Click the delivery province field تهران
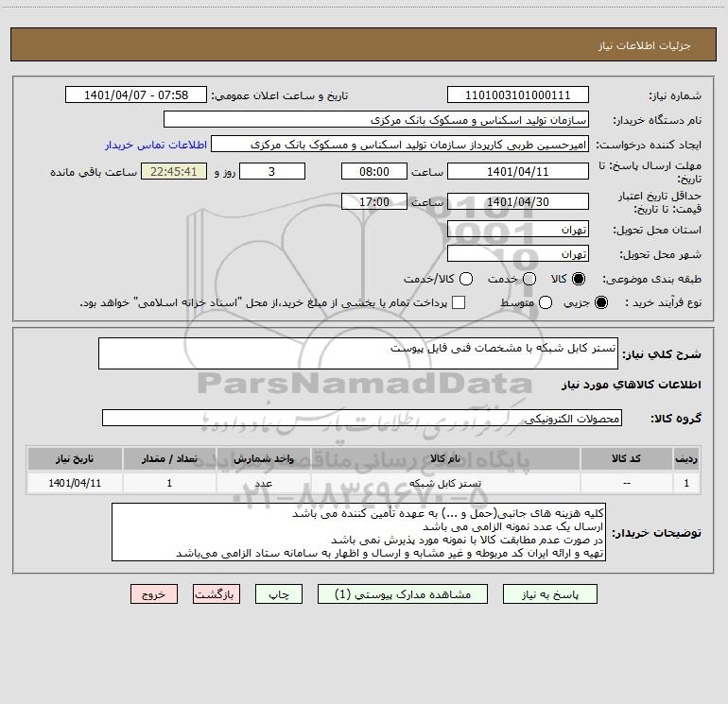The image size is (728, 704). click(x=518, y=229)
